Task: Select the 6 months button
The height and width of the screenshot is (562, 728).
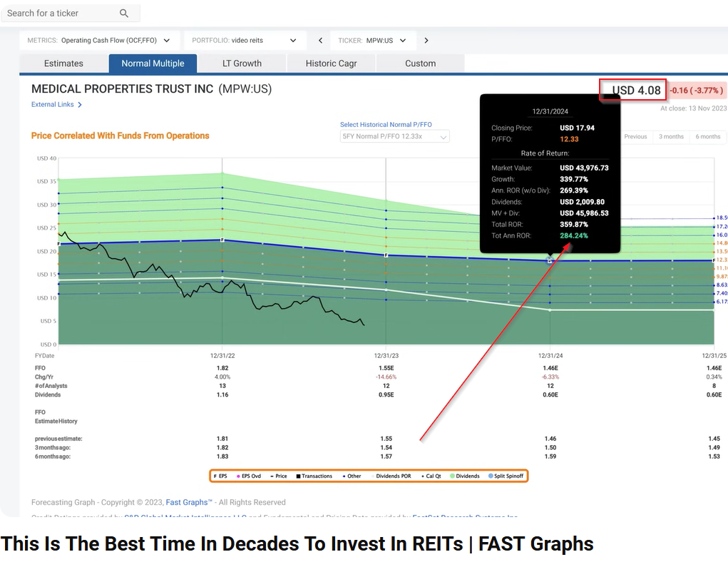Action: (707, 136)
